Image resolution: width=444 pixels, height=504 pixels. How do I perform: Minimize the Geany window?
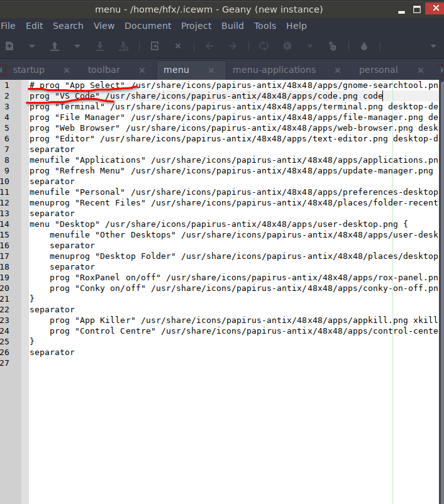[401, 11]
